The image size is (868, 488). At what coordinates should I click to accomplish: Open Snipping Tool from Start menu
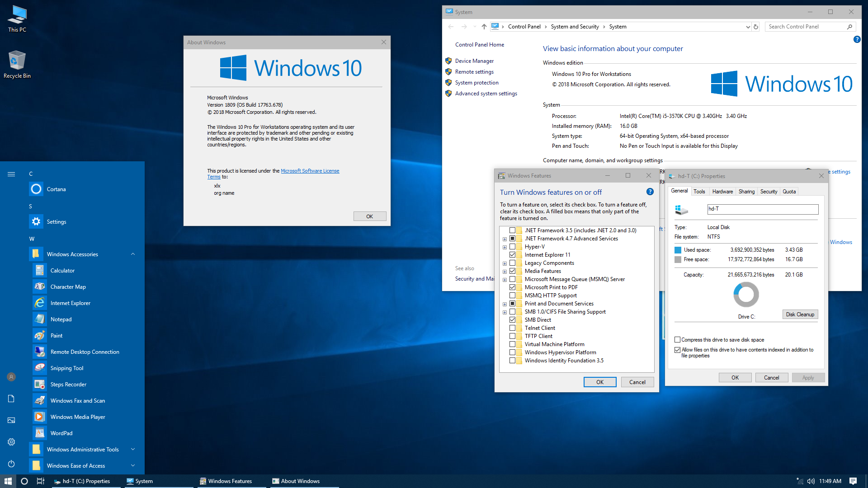[x=67, y=368]
